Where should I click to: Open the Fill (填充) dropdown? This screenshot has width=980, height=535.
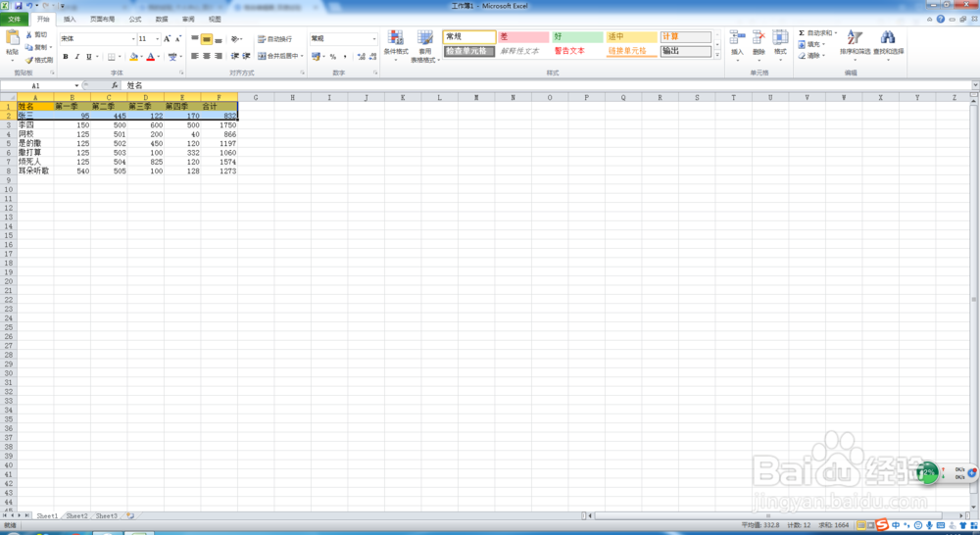(811, 44)
